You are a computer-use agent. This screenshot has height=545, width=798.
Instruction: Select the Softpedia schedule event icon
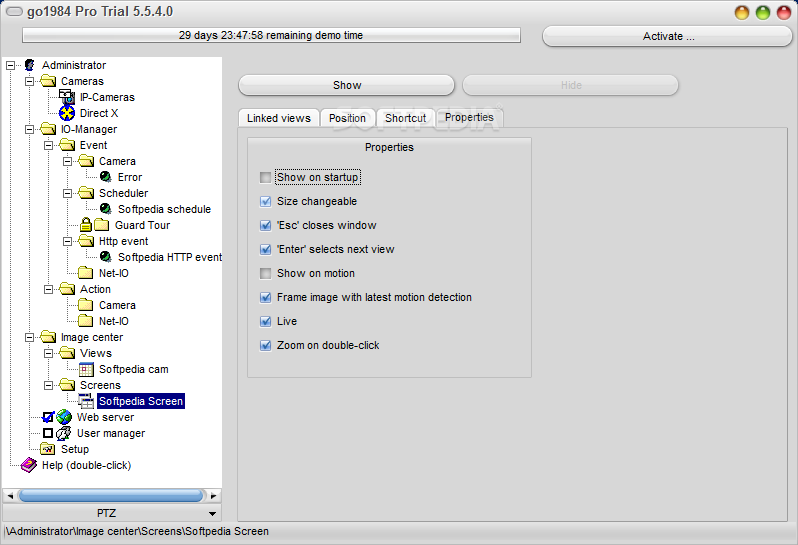pos(105,209)
